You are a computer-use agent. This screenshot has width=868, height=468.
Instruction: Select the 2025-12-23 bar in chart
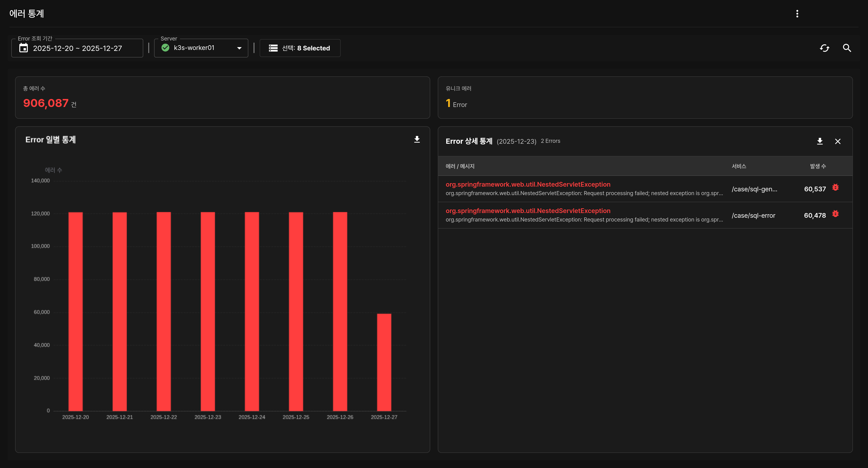(x=208, y=311)
